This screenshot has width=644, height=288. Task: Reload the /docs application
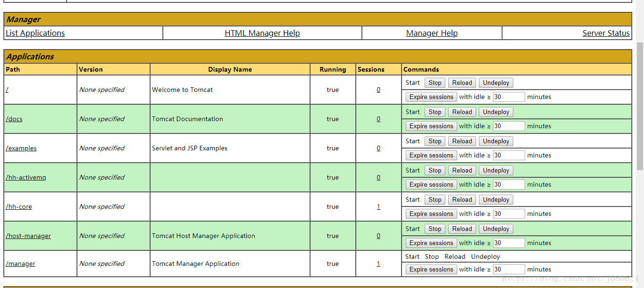click(462, 112)
